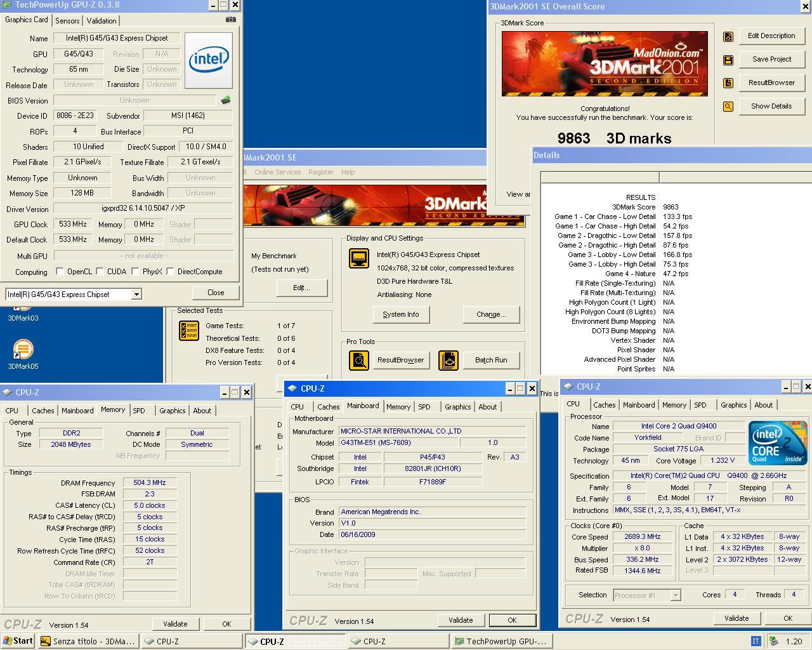812x650 pixels.
Task: Click the Pro Tools Batch Run icon
Action: tap(449, 361)
